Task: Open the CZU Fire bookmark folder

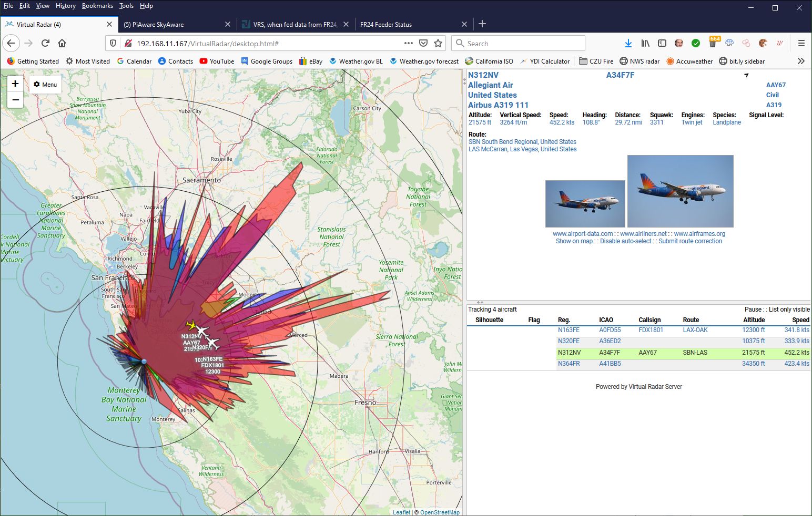Action: tap(596, 61)
